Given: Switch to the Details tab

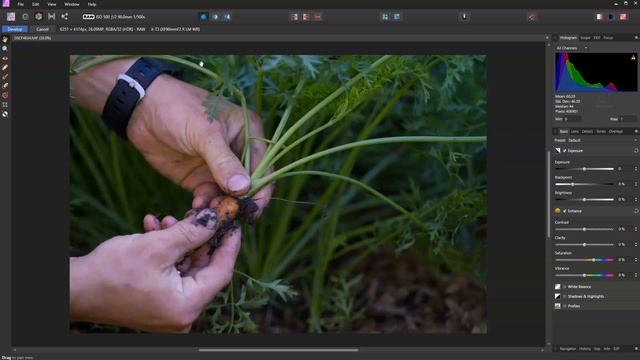Looking at the screenshot, I should click(587, 131).
